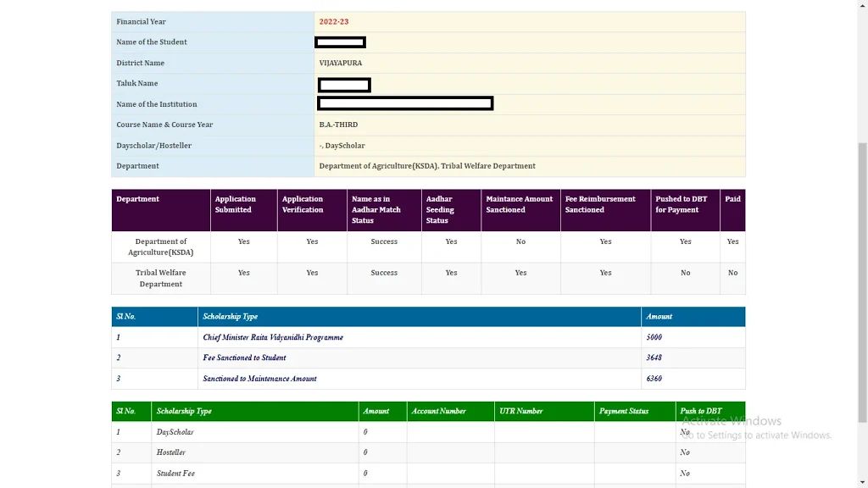
Task: Click the 'Dayscholar/Hosteller' label
Action: pos(153,146)
